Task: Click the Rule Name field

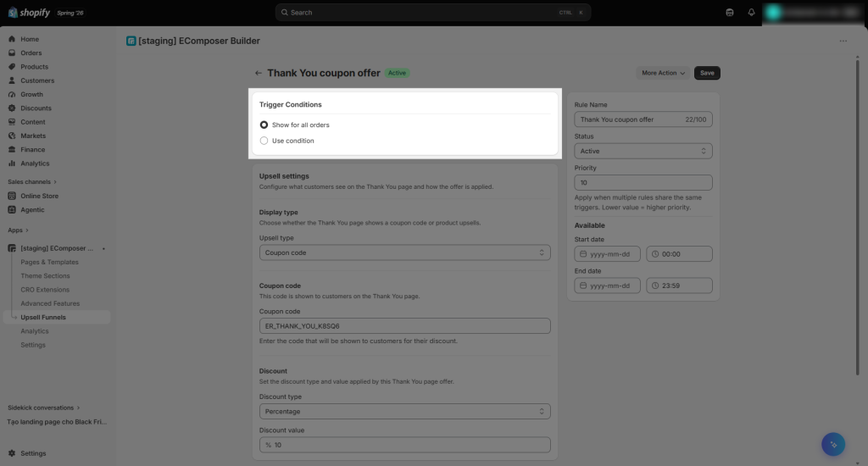Action: pyautogui.click(x=643, y=119)
